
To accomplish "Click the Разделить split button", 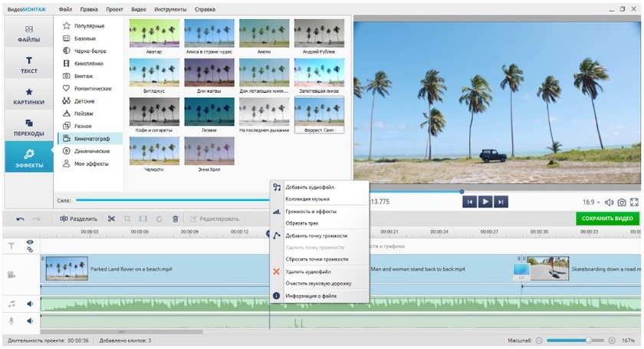I will pyautogui.click(x=78, y=219).
